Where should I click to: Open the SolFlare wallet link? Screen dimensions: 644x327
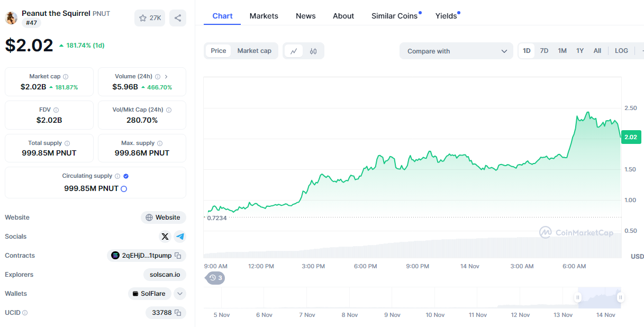pyautogui.click(x=150, y=294)
